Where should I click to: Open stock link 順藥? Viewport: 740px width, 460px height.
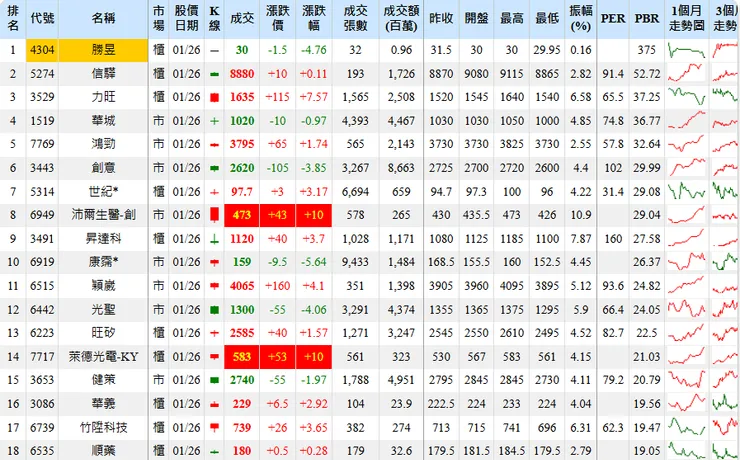(x=103, y=451)
